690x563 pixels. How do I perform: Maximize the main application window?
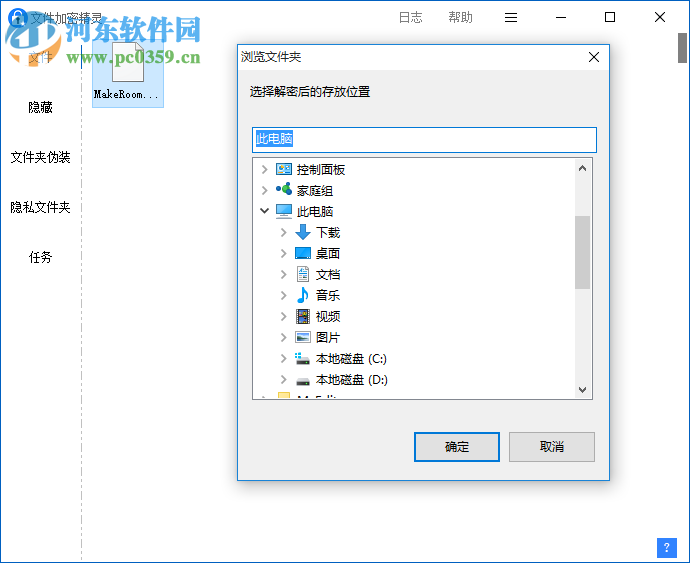tap(610, 18)
